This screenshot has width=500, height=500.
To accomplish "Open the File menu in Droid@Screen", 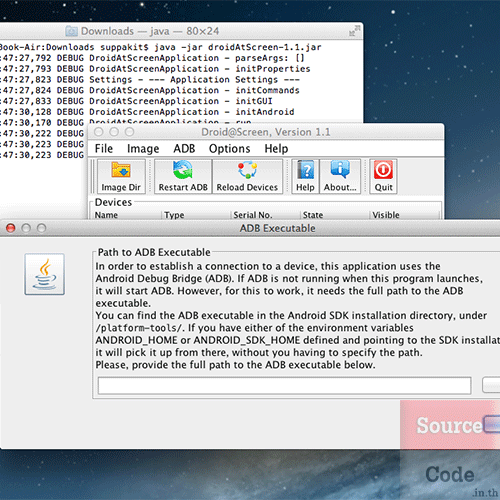I will click(x=104, y=148).
